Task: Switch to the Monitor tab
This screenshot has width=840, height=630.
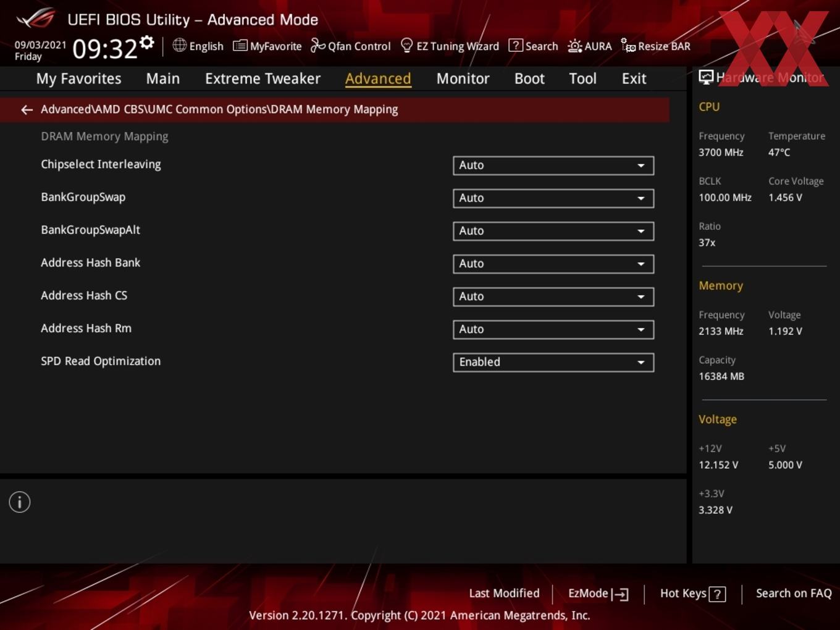Action: 463,78
